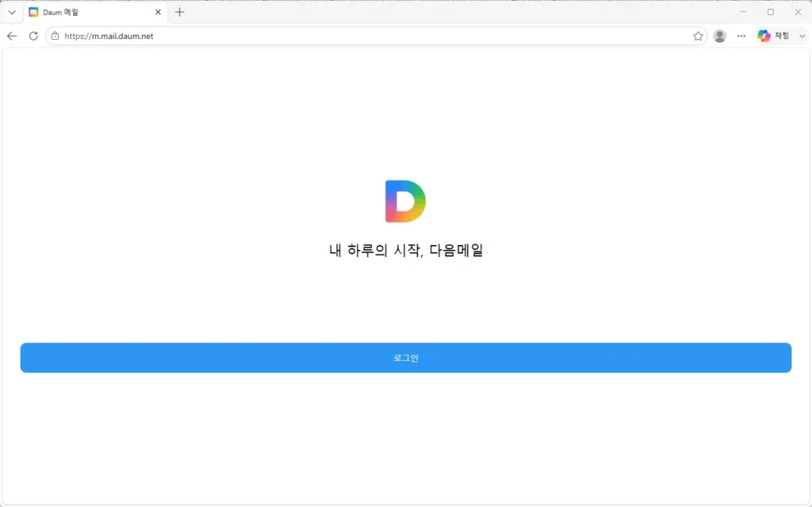Close the Daum 메일 tab
Image resolution: width=812 pixels, height=507 pixels.
(158, 12)
